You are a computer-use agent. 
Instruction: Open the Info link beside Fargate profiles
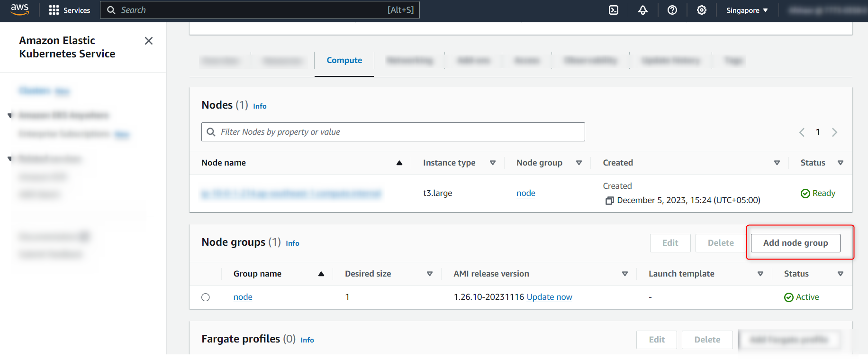[x=307, y=340]
